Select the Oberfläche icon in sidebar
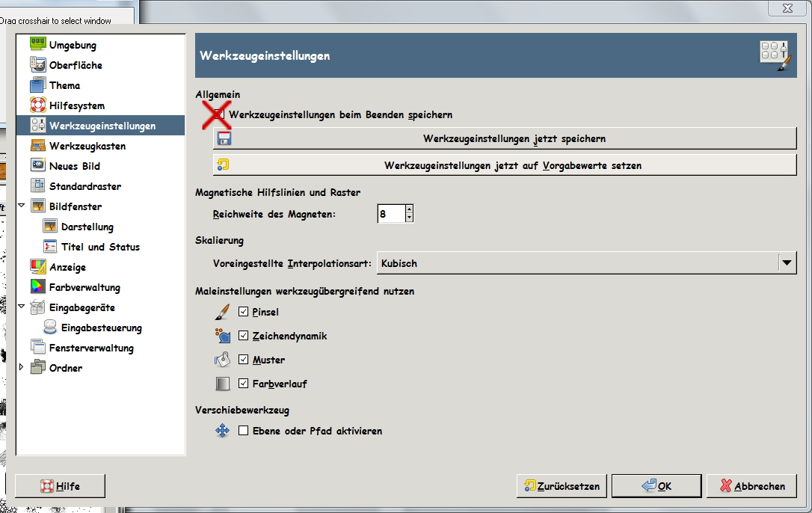812x513 pixels. [38, 64]
